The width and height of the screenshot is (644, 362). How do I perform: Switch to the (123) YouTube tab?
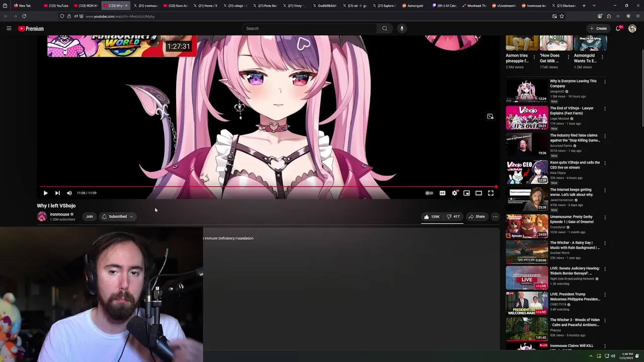click(56, 6)
